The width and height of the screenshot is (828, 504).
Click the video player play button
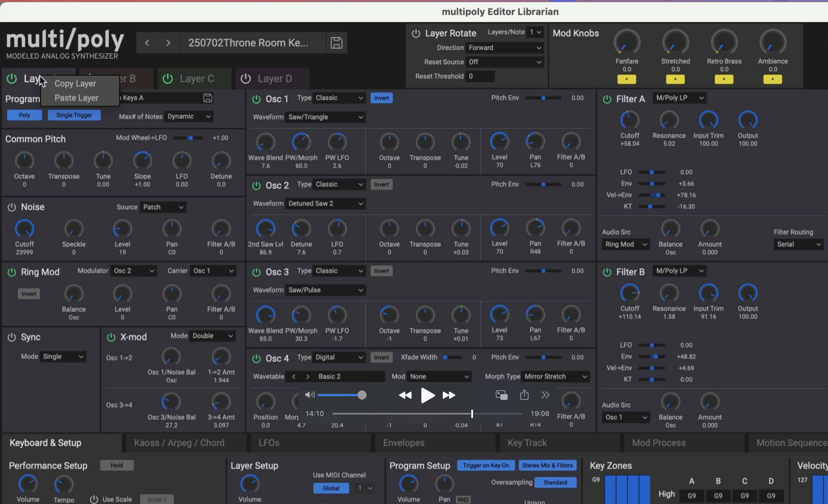click(428, 395)
